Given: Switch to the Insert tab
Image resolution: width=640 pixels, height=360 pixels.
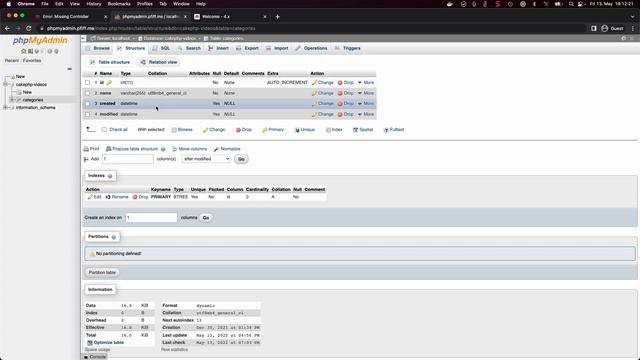Looking at the screenshot, I should coord(218,48).
